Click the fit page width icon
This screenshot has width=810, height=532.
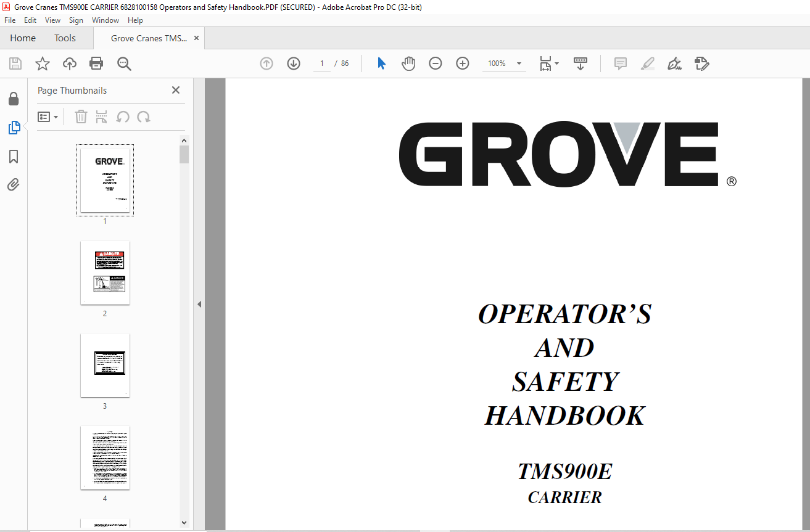pyautogui.click(x=545, y=63)
